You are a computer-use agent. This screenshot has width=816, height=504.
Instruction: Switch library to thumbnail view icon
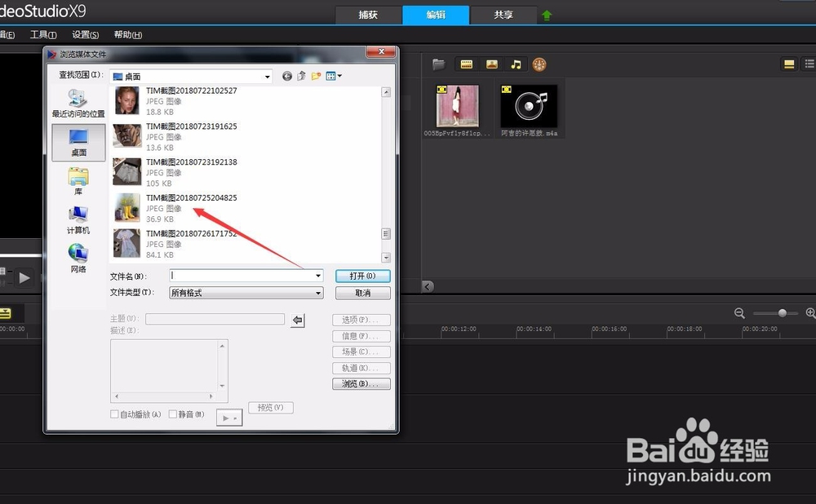point(789,64)
